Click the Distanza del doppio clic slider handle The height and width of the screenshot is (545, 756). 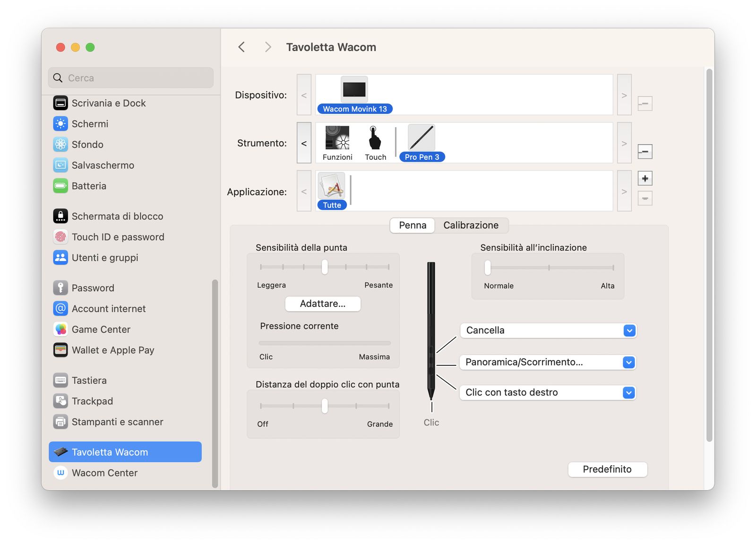point(325,406)
